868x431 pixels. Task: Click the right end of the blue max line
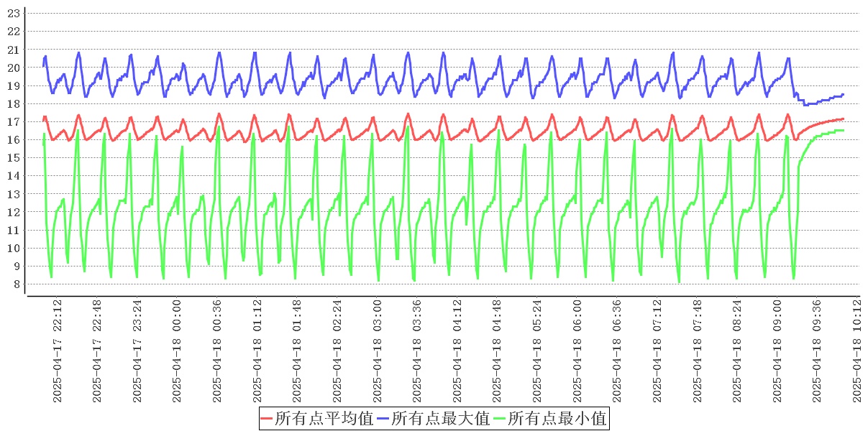843,94
